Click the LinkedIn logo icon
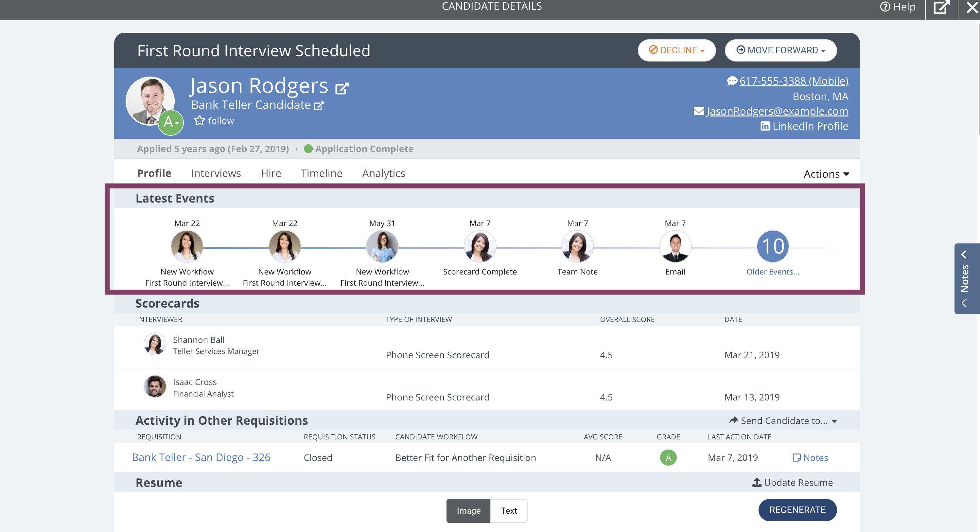 click(x=765, y=126)
